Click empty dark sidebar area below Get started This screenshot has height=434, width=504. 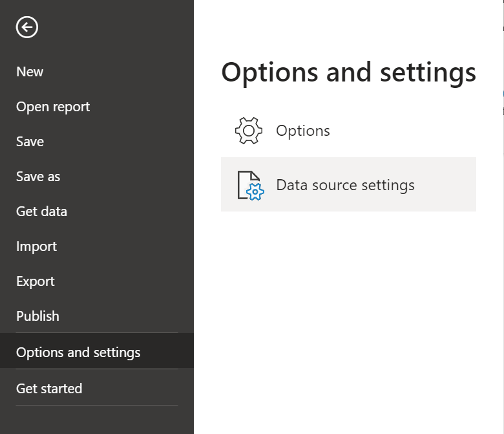click(97, 420)
